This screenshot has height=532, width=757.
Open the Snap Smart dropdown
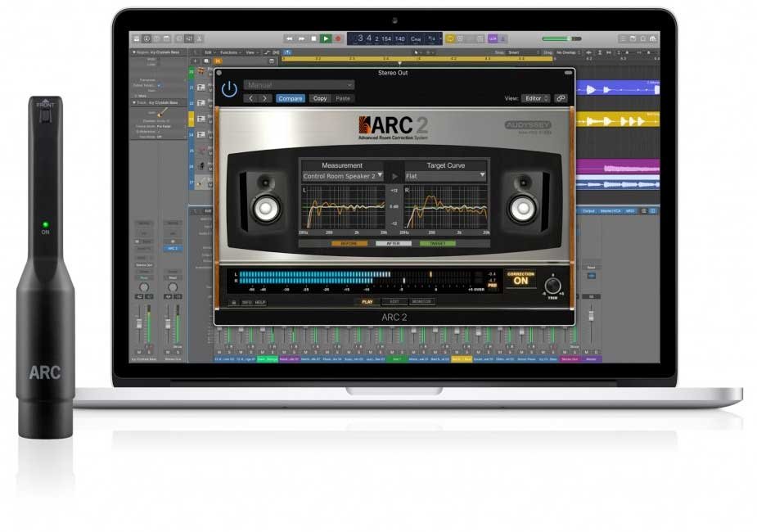tap(523, 52)
